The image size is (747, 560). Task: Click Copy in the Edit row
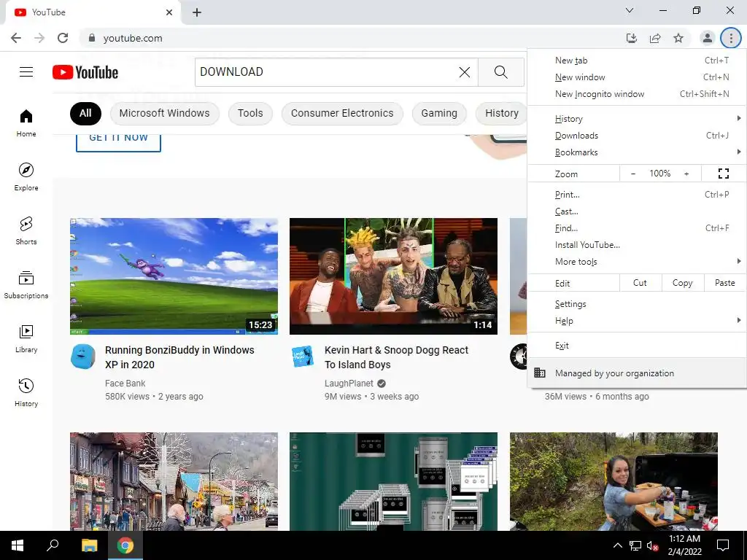[x=682, y=283]
